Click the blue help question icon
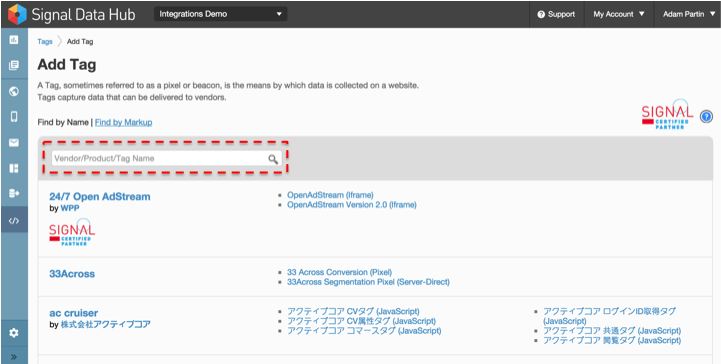Image resolution: width=721 pixels, height=364 pixels. pyautogui.click(x=706, y=117)
